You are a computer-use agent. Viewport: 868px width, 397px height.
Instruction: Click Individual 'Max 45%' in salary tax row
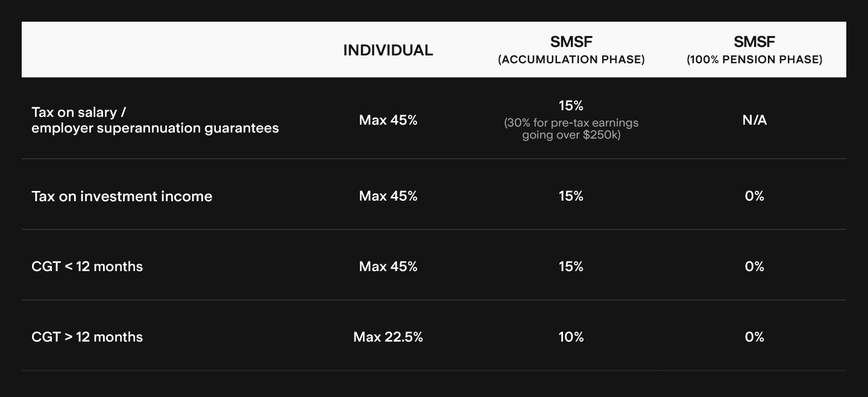pyautogui.click(x=388, y=120)
